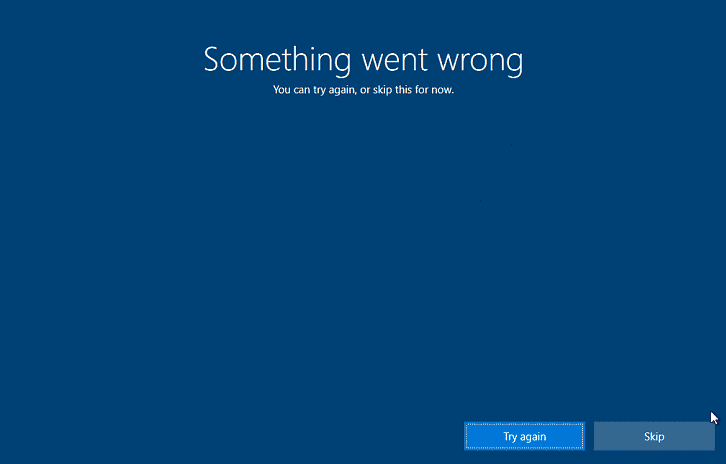The height and width of the screenshot is (464, 726).
Task: Choose Skip to bypass the error
Action: [x=654, y=436]
